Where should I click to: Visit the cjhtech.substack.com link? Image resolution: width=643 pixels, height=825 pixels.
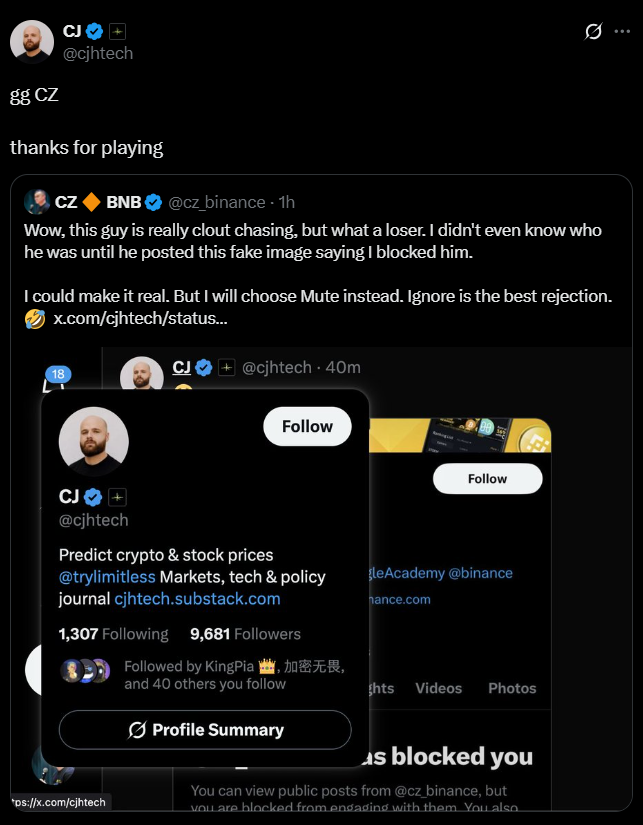point(197,599)
